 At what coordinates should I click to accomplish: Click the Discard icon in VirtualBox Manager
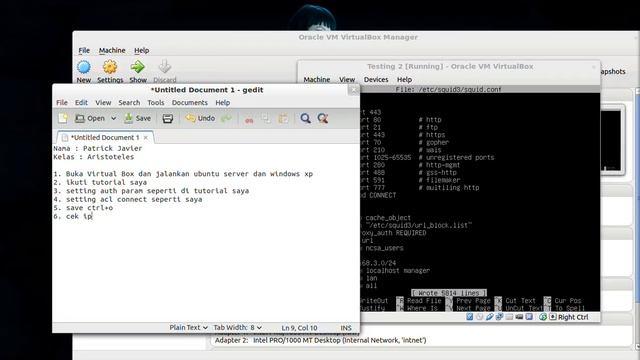click(x=165, y=67)
